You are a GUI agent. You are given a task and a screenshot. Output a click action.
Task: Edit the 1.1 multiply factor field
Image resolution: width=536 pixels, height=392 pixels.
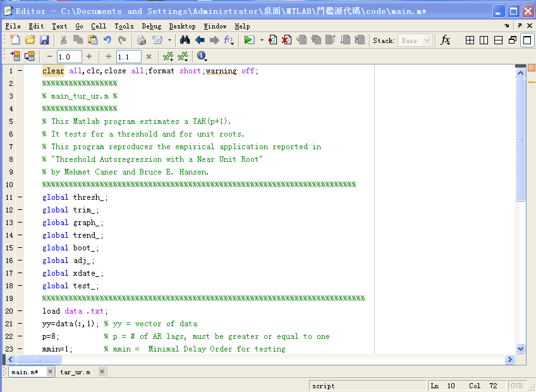(129, 57)
